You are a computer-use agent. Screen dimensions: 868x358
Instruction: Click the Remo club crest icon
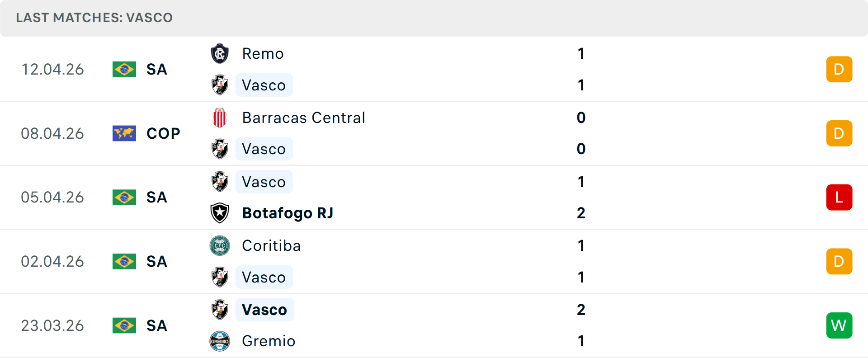(x=220, y=54)
